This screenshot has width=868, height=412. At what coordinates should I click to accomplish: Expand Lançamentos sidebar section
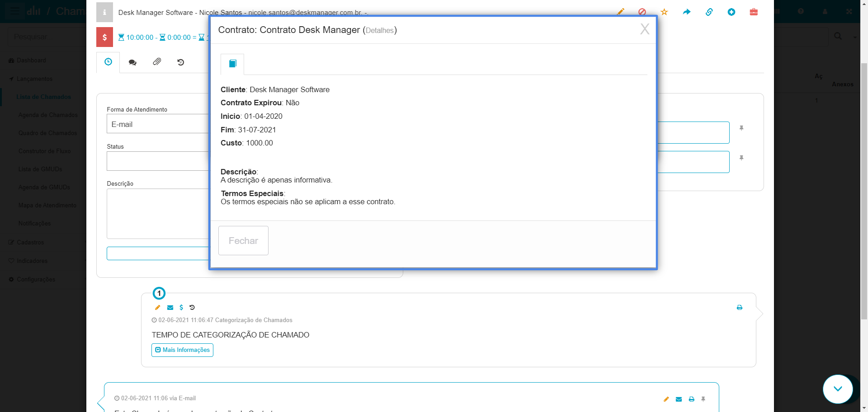pos(35,79)
